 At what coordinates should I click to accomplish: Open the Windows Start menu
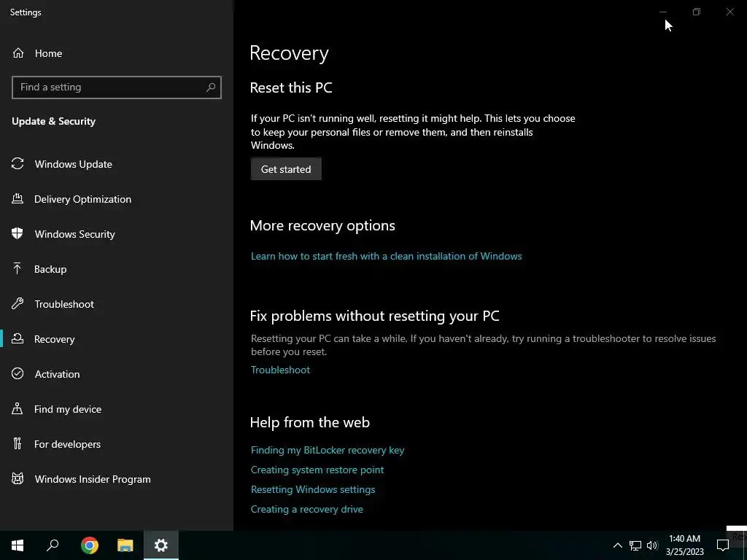(18, 545)
